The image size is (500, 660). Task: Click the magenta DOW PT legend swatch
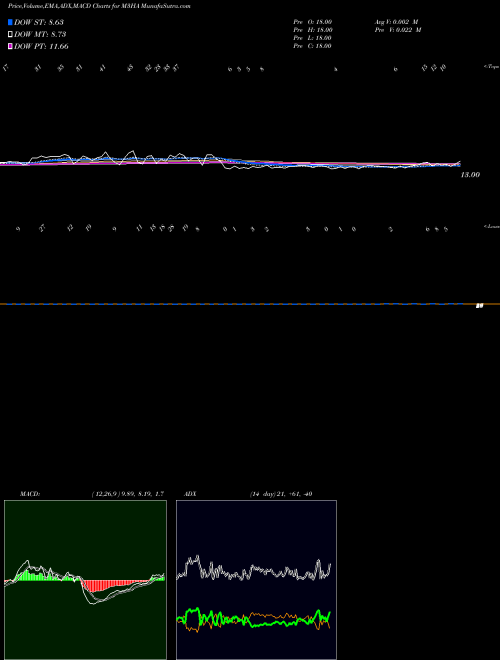coord(10,46)
